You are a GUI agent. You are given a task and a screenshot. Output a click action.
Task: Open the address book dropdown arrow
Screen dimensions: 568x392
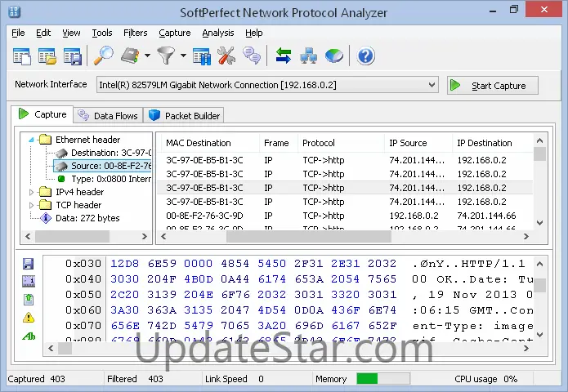pos(147,56)
